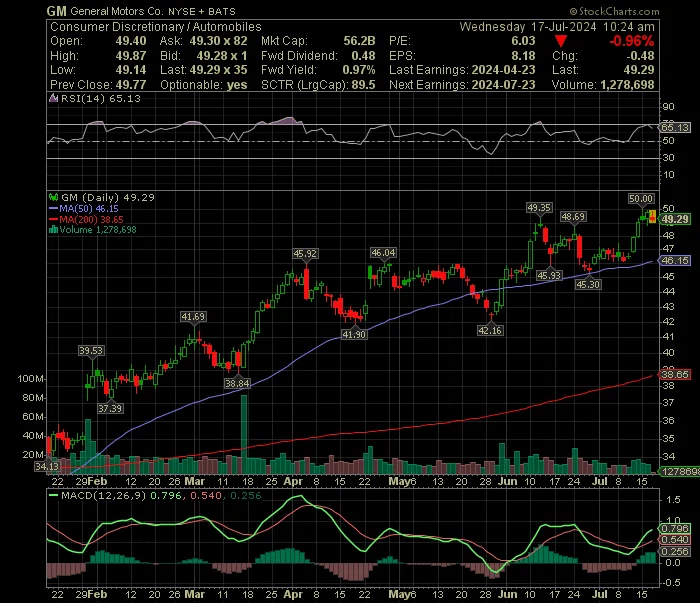This screenshot has width=700, height=603.
Task: Click the MACD axis tag 0.540
Action: pyautogui.click(x=675, y=540)
